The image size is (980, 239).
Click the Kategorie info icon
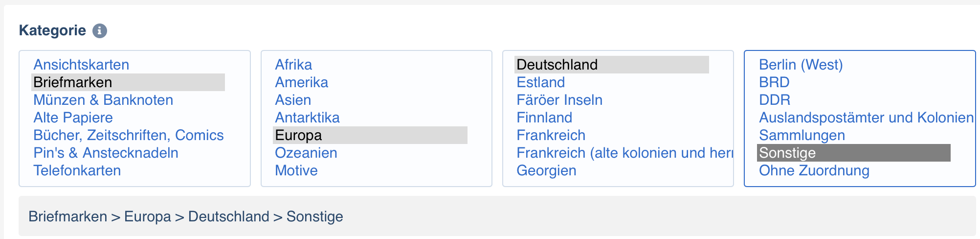[100, 30]
